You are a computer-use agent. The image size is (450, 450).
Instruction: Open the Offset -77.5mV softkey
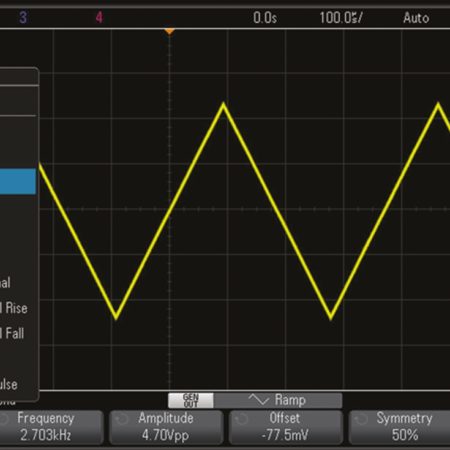pos(285,427)
